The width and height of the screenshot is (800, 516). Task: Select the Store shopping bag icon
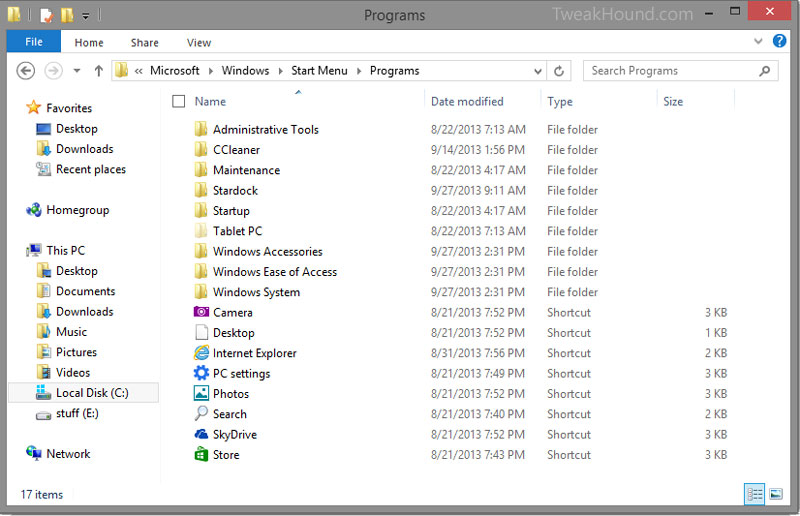click(x=202, y=454)
